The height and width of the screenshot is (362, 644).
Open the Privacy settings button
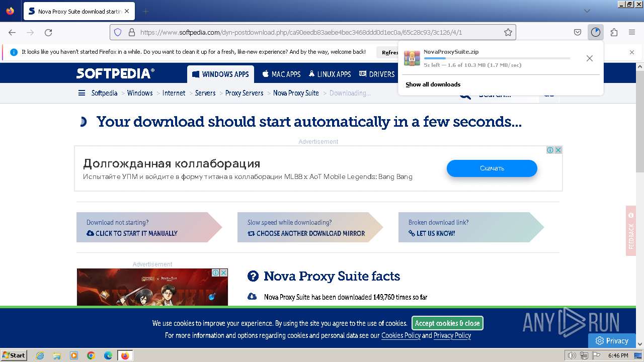click(612, 340)
